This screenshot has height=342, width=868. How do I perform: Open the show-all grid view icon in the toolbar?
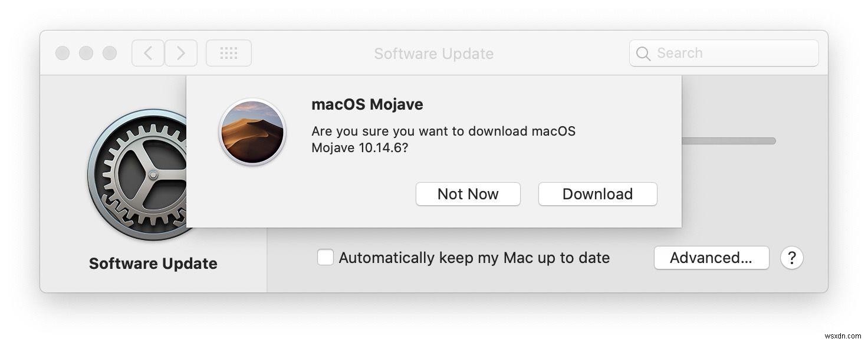click(x=229, y=52)
